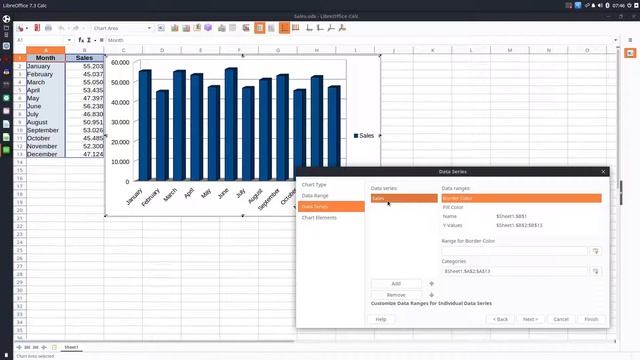
Task: Go to the Chart Type step in the wizard
Action: pos(314,184)
